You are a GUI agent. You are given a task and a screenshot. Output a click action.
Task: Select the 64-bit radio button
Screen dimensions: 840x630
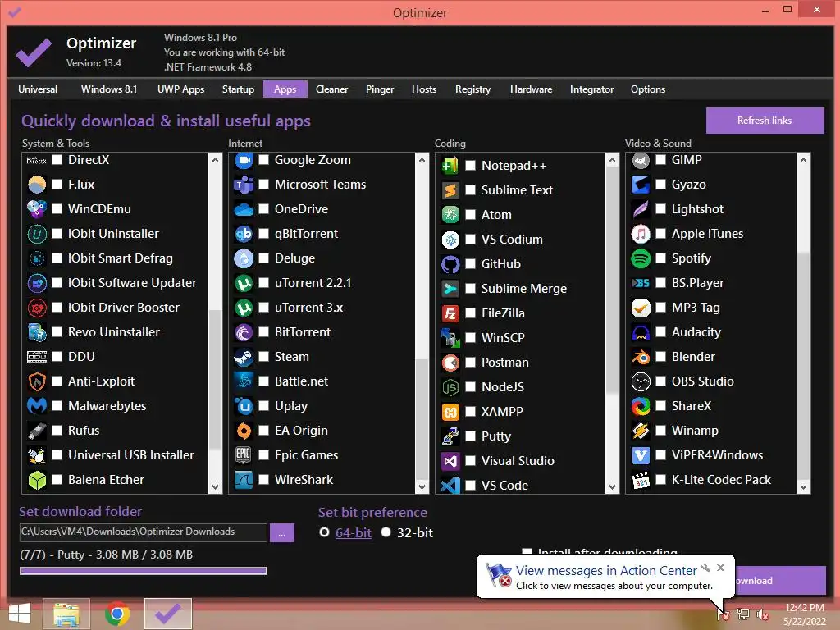324,532
